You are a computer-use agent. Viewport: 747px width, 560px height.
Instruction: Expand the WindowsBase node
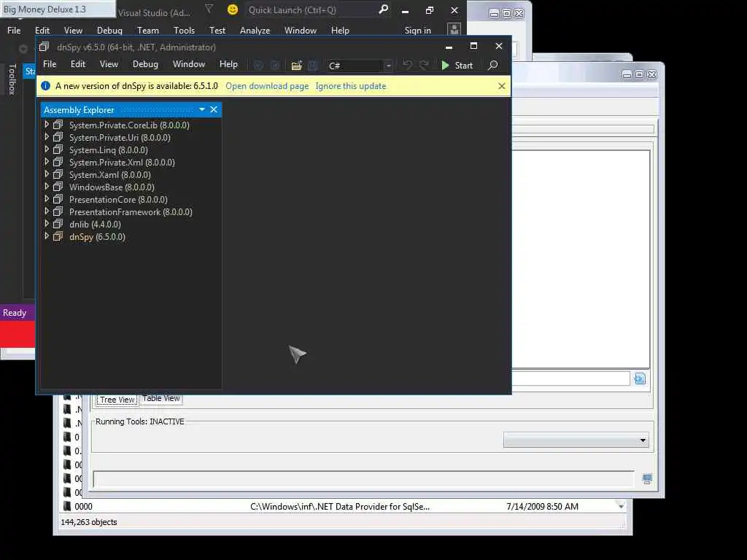pyautogui.click(x=47, y=186)
